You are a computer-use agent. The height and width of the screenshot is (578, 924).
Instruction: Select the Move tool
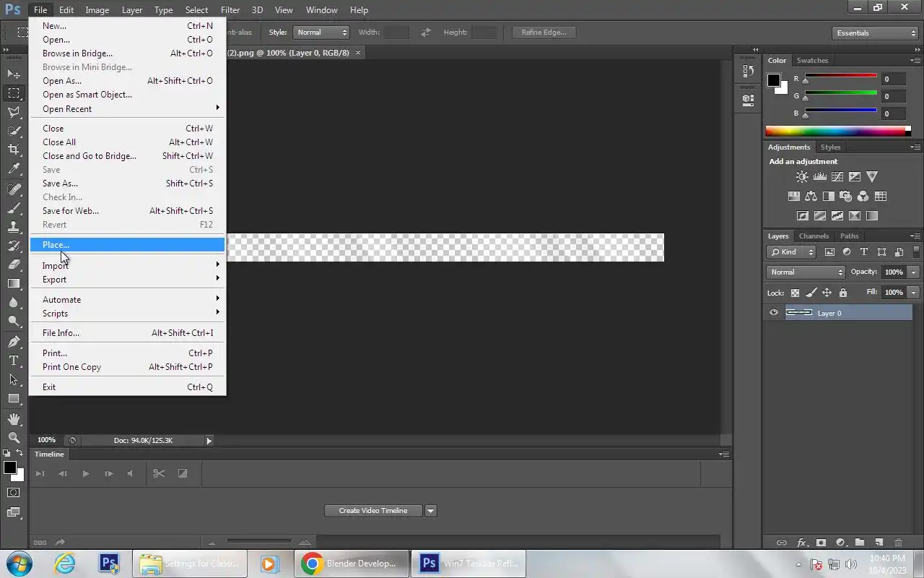(x=14, y=74)
